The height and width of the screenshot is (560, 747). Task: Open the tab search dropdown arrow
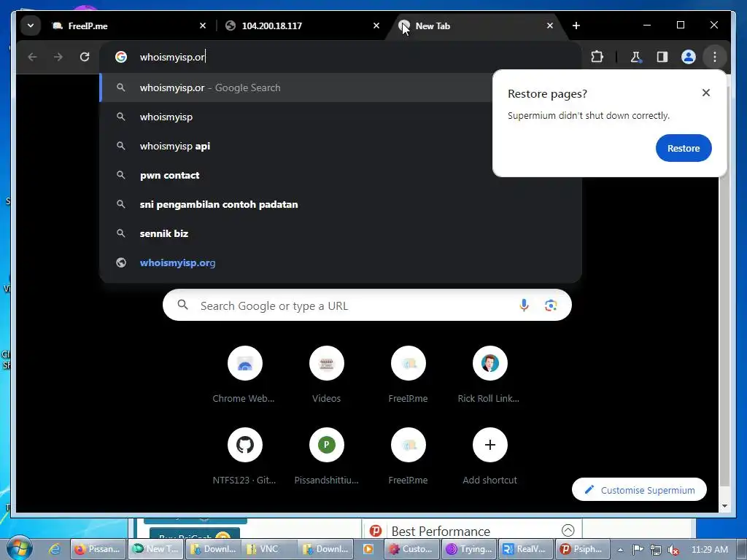click(31, 26)
